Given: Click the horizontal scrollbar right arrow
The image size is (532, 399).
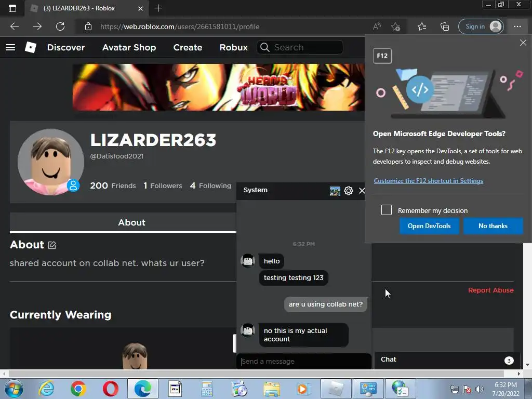Looking at the screenshot, I should tap(519, 374).
